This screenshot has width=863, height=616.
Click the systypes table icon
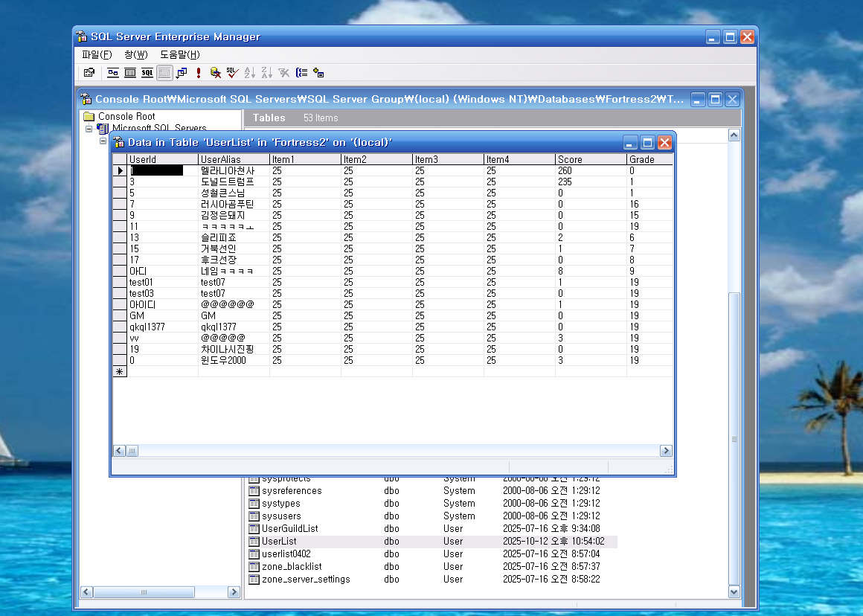254,503
